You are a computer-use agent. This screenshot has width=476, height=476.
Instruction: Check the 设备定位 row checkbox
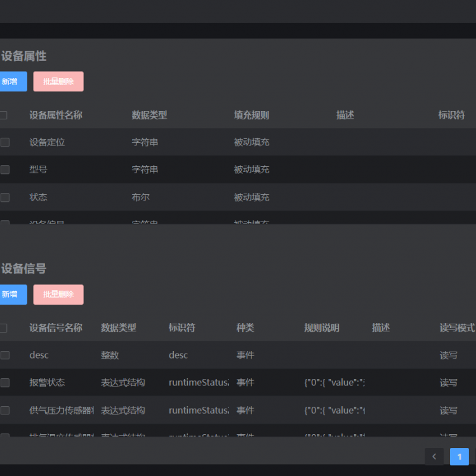5,142
